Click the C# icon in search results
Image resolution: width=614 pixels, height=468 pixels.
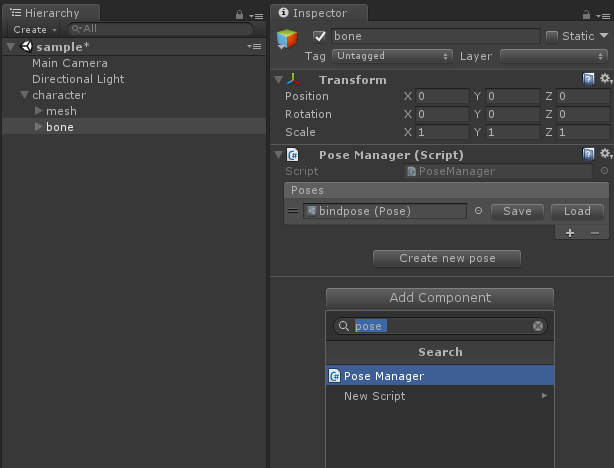(334, 376)
